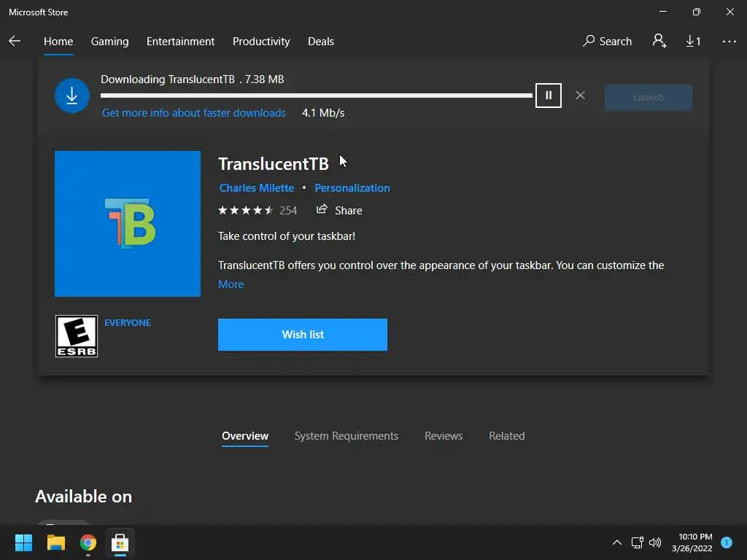This screenshot has height=560, width=747.
Task: Select the Overview section tab
Action: 245,436
